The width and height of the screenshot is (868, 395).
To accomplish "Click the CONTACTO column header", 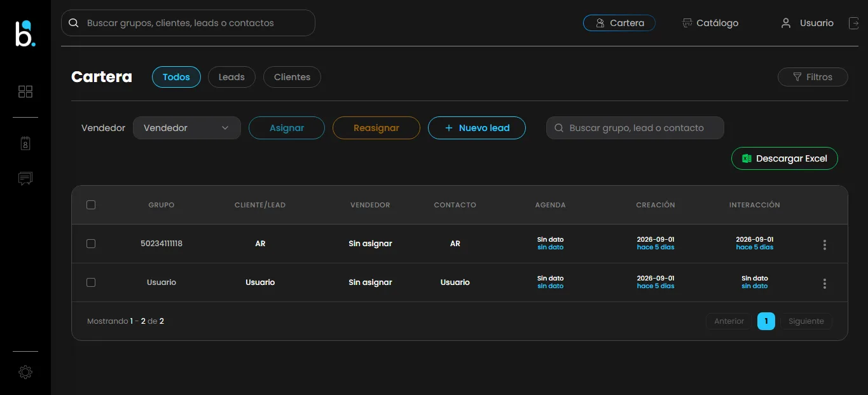I will click(x=455, y=205).
